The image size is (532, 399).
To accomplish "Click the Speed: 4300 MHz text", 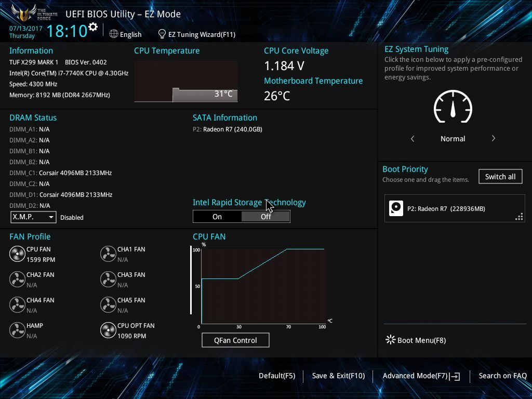I will (x=33, y=84).
